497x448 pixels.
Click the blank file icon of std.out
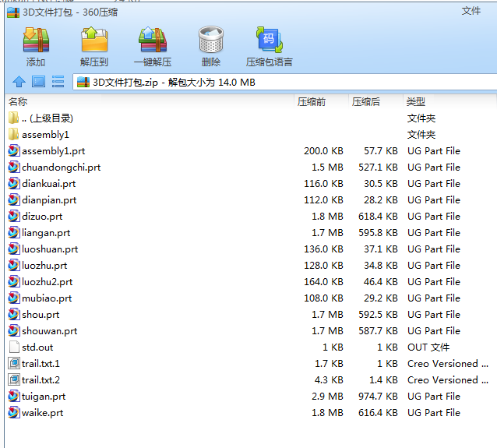click(14, 347)
